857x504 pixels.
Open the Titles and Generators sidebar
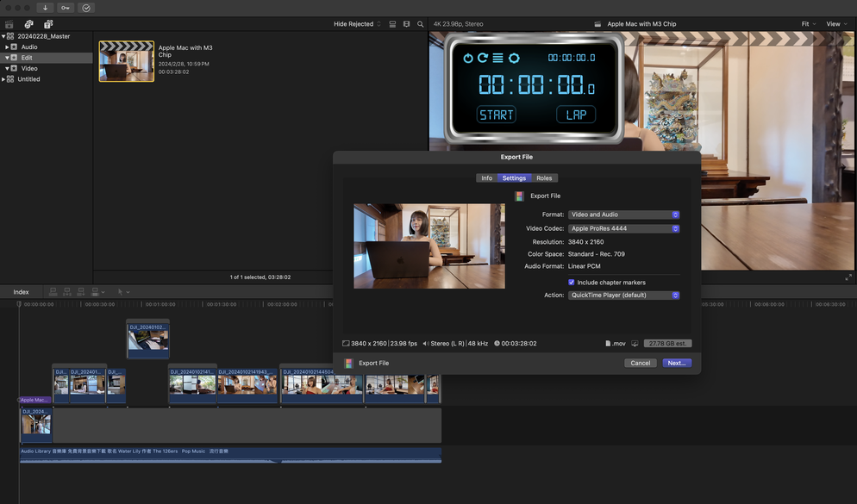point(48,24)
